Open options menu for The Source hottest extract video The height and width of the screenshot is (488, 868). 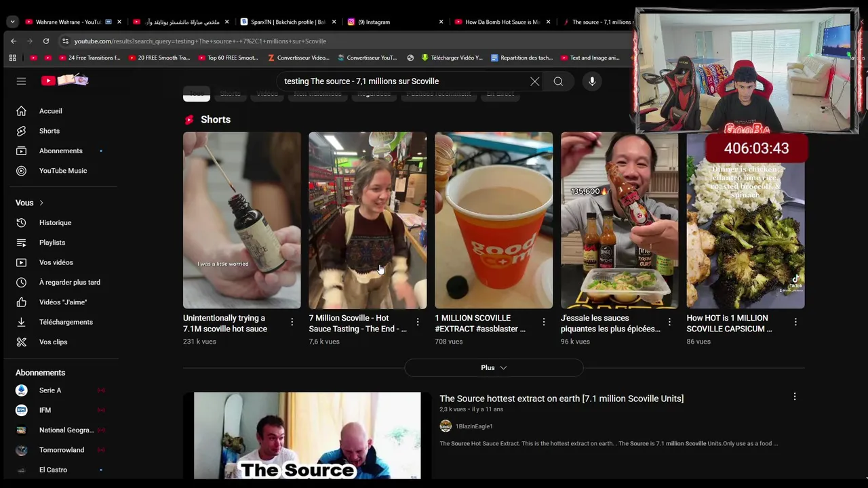[795, 396]
